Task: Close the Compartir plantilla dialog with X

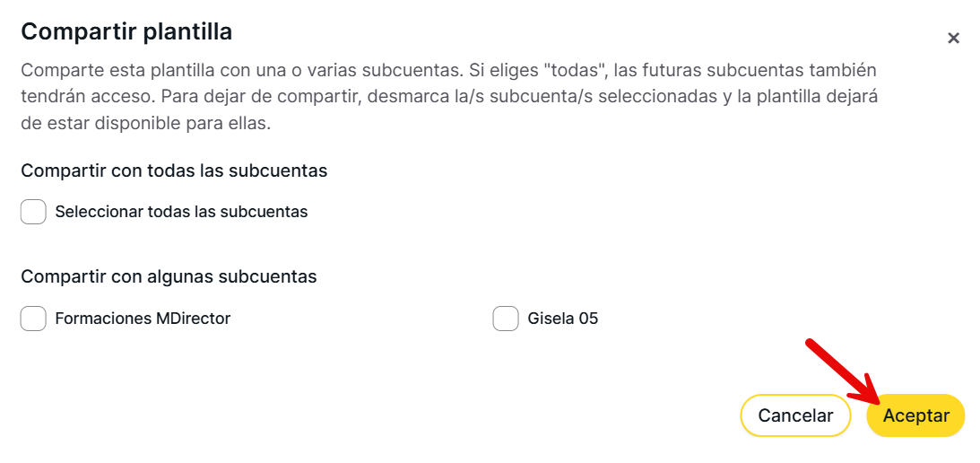Action: click(x=953, y=38)
